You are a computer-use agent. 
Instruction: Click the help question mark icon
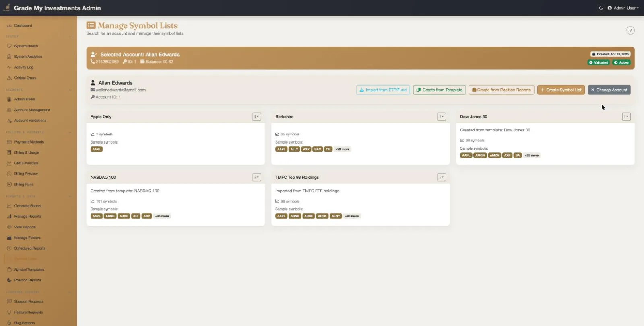pyautogui.click(x=630, y=30)
